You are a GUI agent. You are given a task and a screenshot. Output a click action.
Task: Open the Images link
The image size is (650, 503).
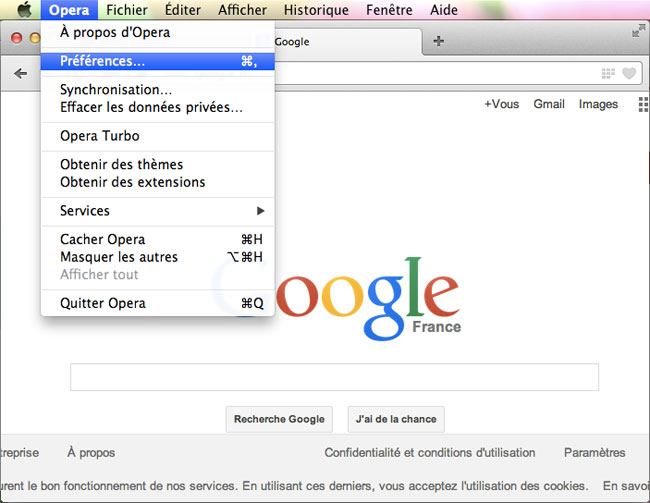(x=598, y=104)
